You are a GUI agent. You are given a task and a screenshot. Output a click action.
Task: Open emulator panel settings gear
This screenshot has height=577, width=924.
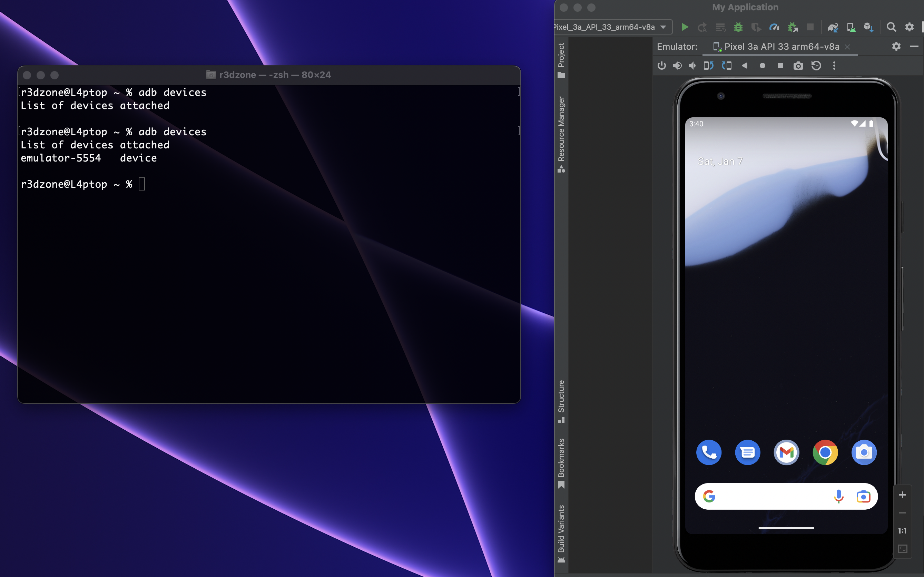click(896, 47)
